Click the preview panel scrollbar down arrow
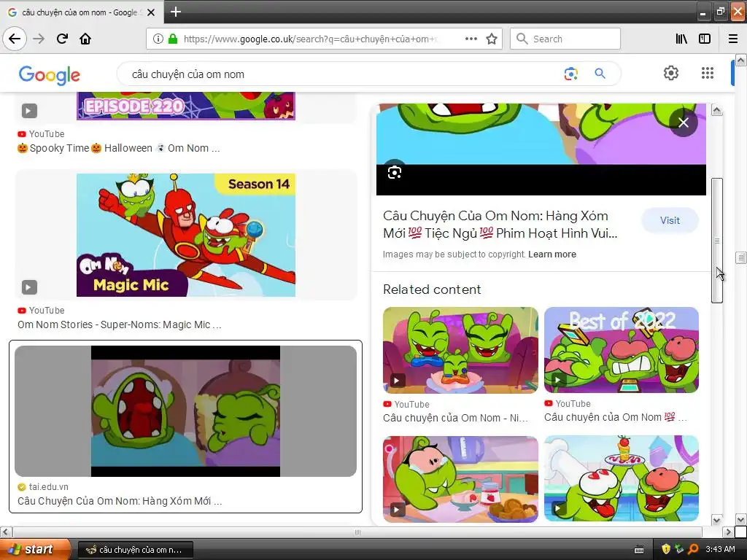Screen dimensions: 747x560 coord(716,519)
